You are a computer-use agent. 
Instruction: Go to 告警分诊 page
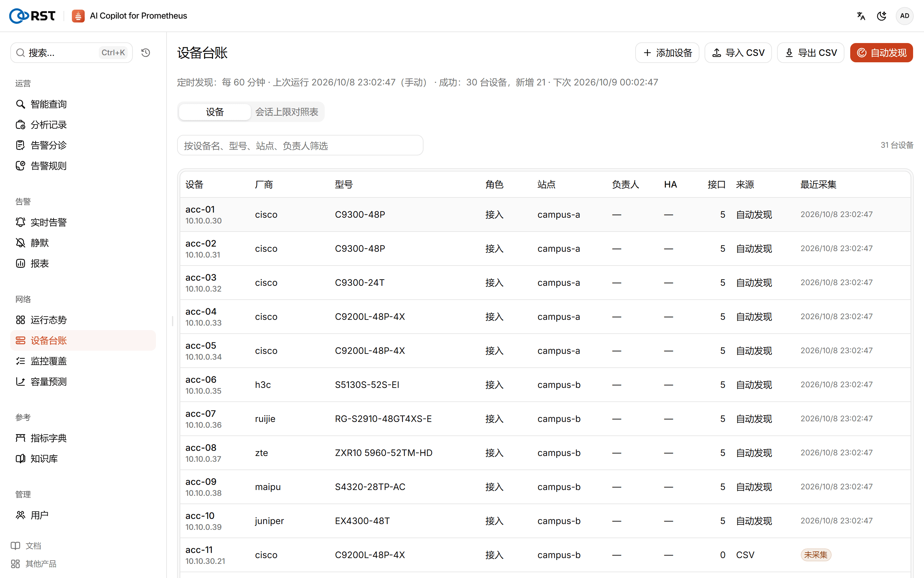pyautogui.click(x=83, y=145)
